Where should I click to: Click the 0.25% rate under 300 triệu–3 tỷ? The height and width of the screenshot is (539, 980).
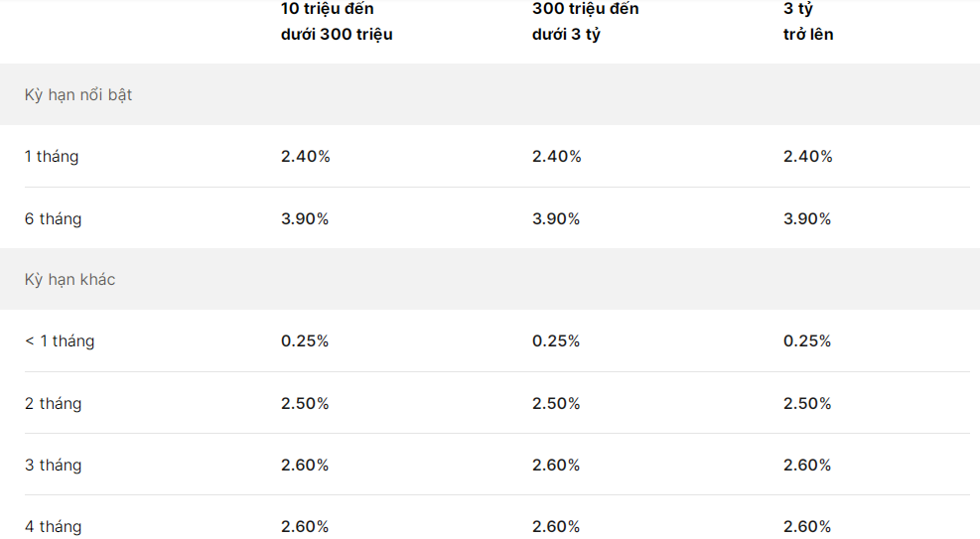[556, 341]
